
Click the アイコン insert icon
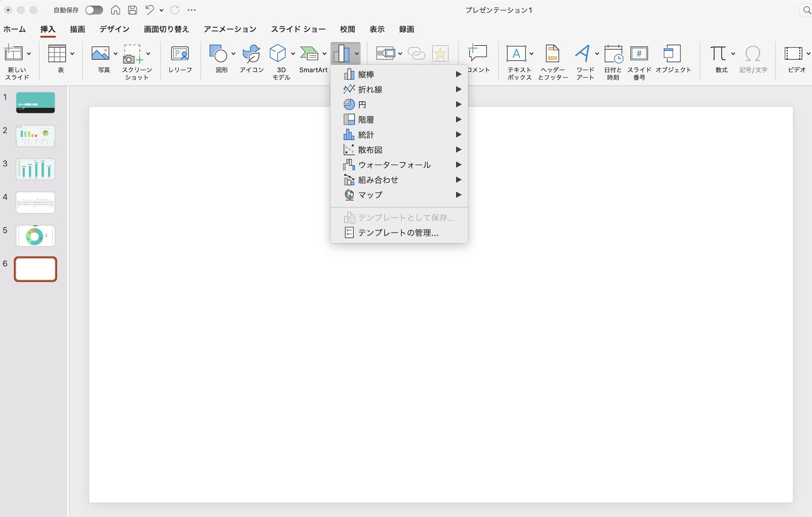252,54
